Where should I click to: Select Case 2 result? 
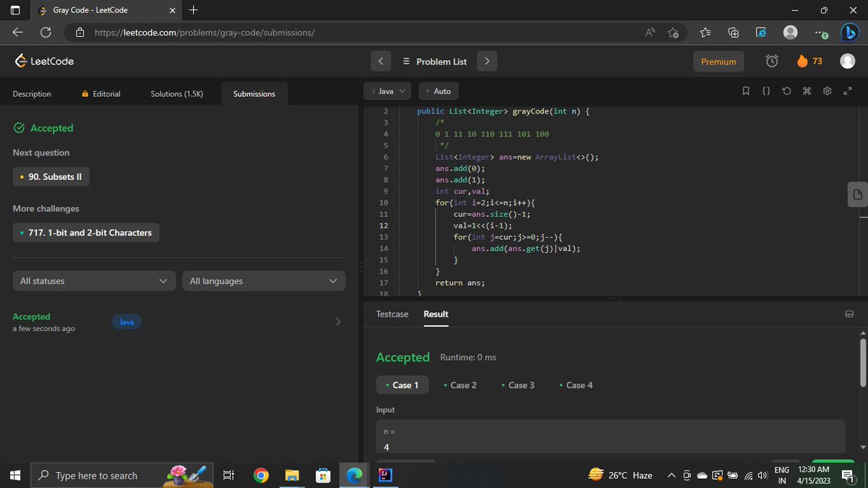460,385
